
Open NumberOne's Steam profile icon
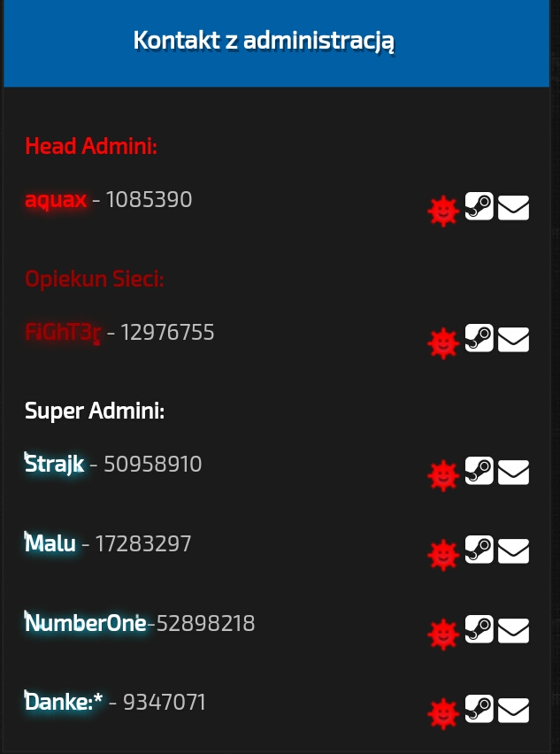point(479,628)
